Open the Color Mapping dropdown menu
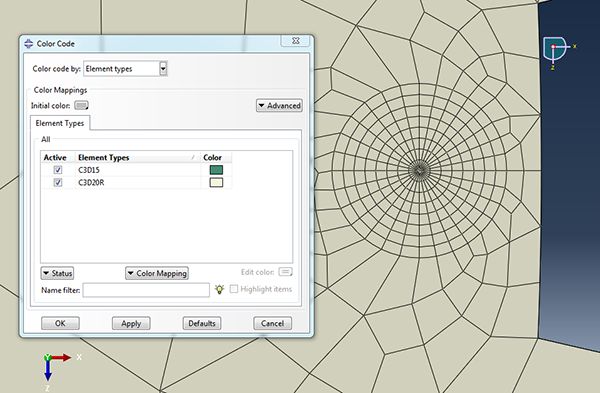This screenshot has height=393, width=600. point(157,273)
